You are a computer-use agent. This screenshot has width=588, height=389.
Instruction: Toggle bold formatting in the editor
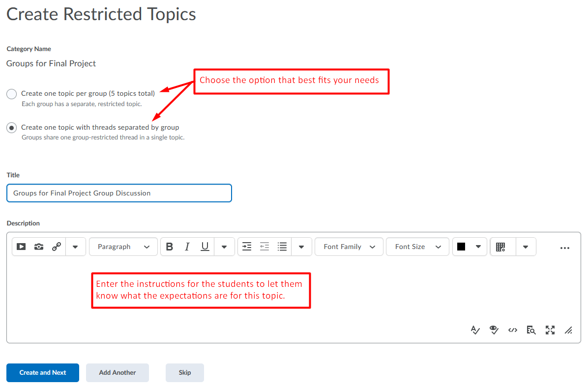[170, 247]
